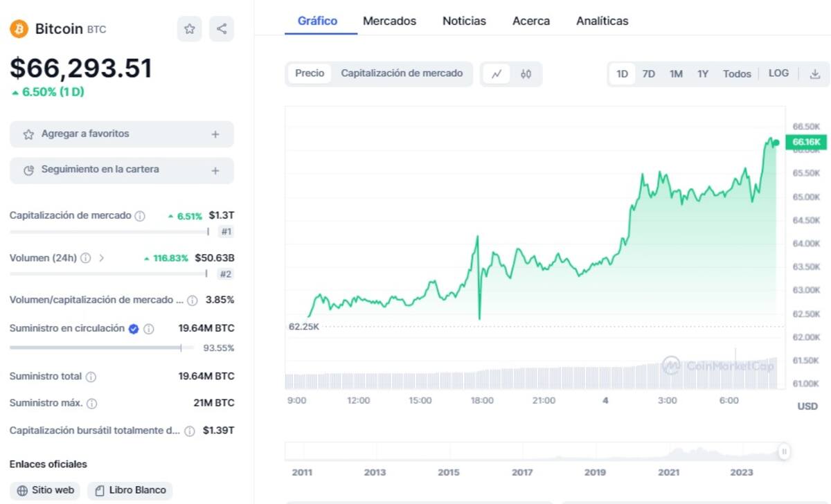Switch to line chart view icon
This screenshot has width=831, height=504.
(x=496, y=74)
